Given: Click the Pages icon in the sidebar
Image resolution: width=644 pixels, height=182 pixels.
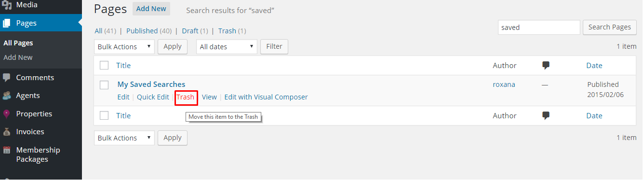Looking at the screenshot, I should tap(7, 23).
